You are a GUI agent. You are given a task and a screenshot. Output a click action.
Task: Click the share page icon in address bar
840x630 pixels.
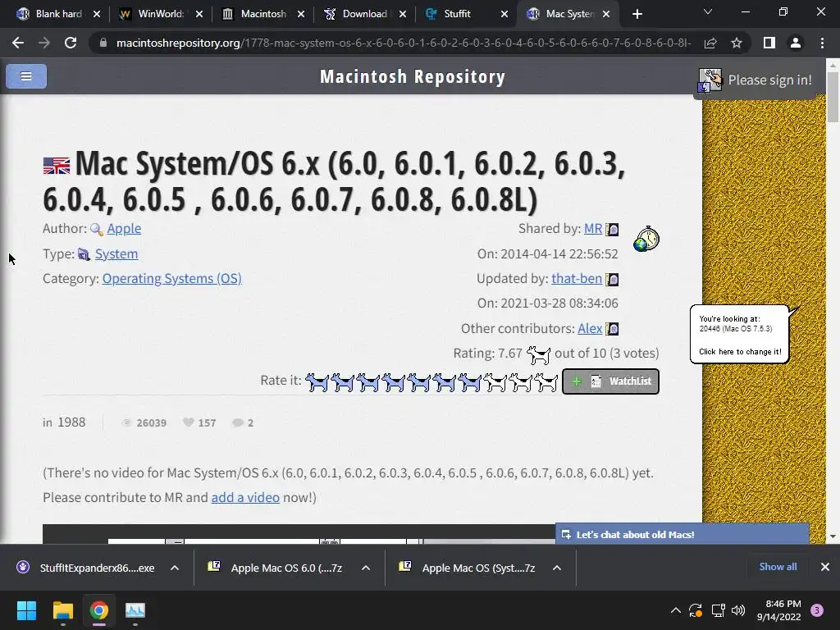pyautogui.click(x=710, y=43)
